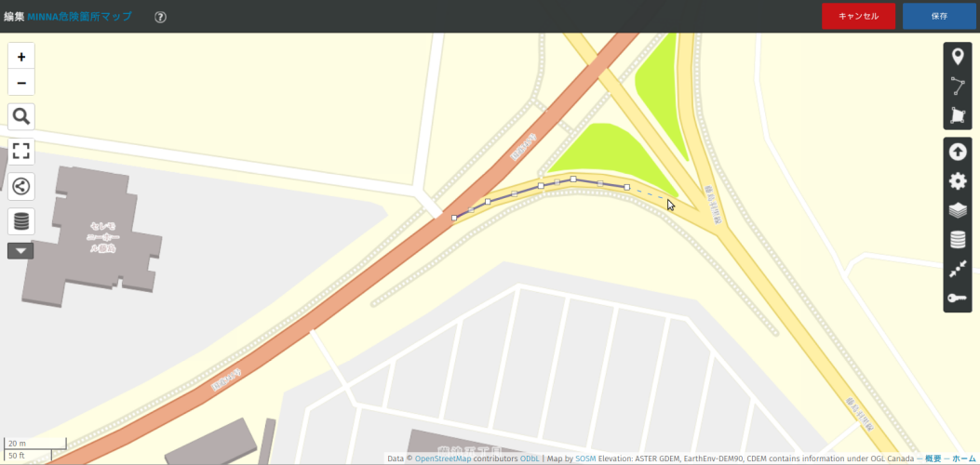Open the OpenStreetMap attribution link
This screenshot has width=980, height=465.
[x=443, y=458]
